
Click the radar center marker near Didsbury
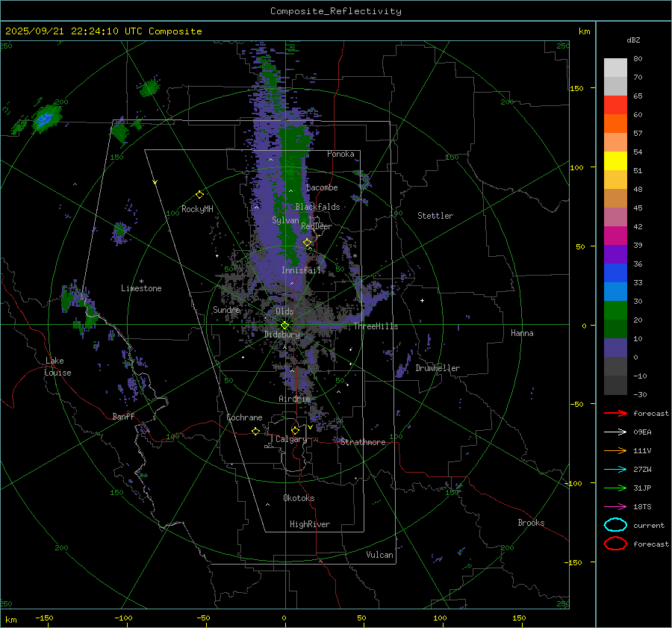284,325
